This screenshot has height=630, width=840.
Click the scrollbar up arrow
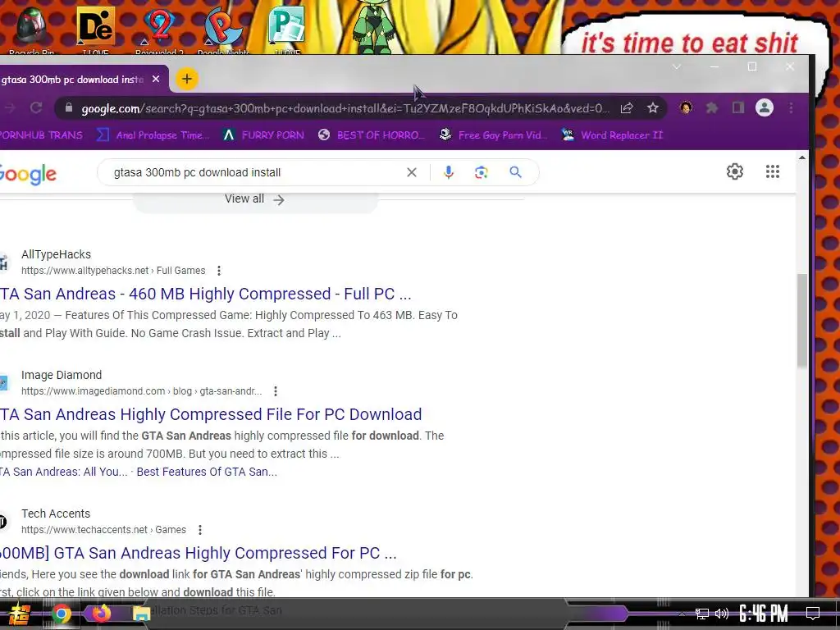(802, 157)
